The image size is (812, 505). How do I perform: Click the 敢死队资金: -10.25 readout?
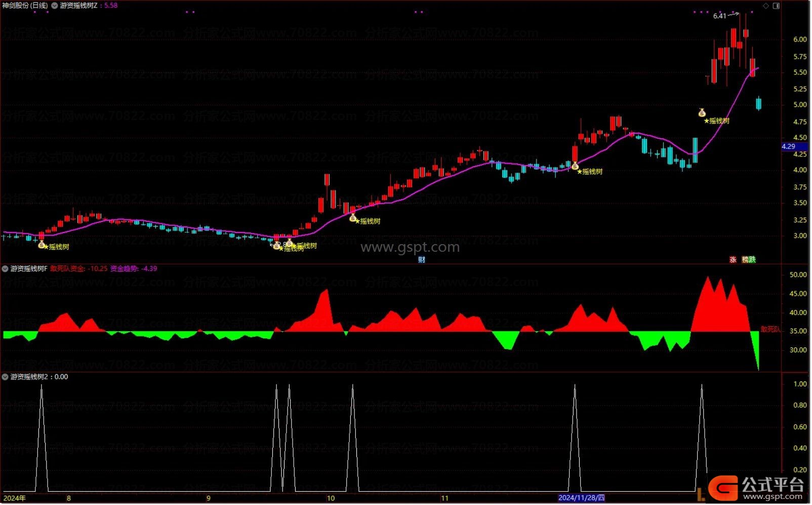[78, 268]
